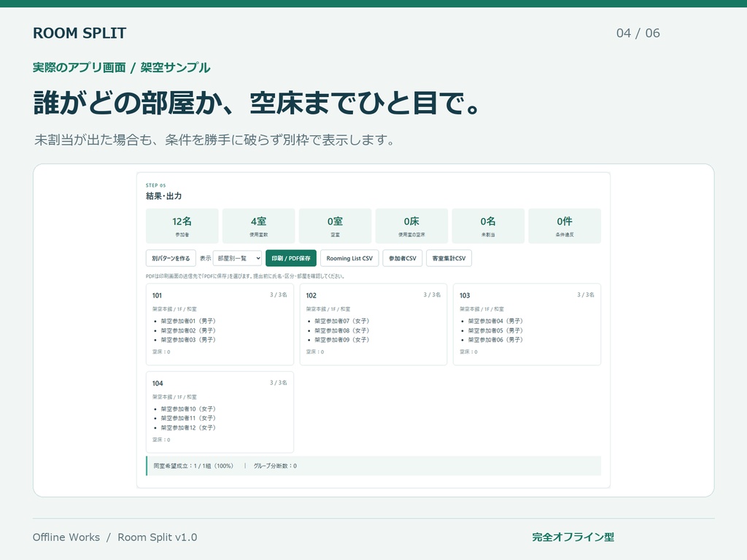Select participant 架空参加者04（男子）
The image size is (747, 560).
coord(495,321)
